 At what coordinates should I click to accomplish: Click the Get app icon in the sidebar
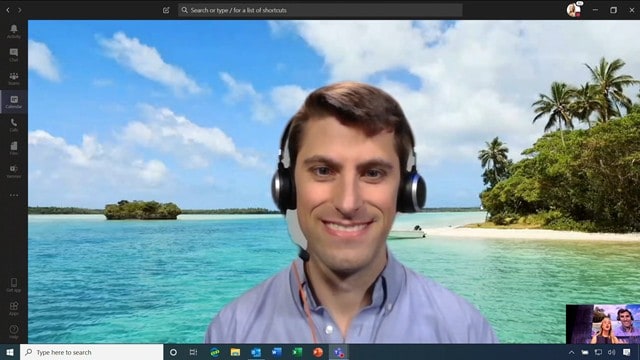coord(13,285)
